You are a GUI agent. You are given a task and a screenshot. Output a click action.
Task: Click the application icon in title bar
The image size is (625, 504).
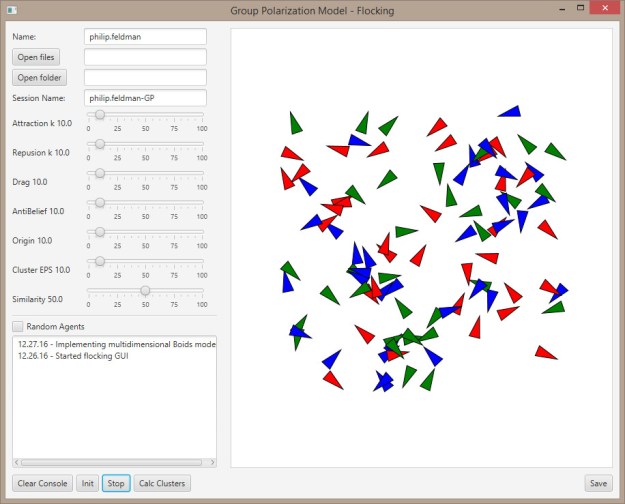click(x=14, y=11)
